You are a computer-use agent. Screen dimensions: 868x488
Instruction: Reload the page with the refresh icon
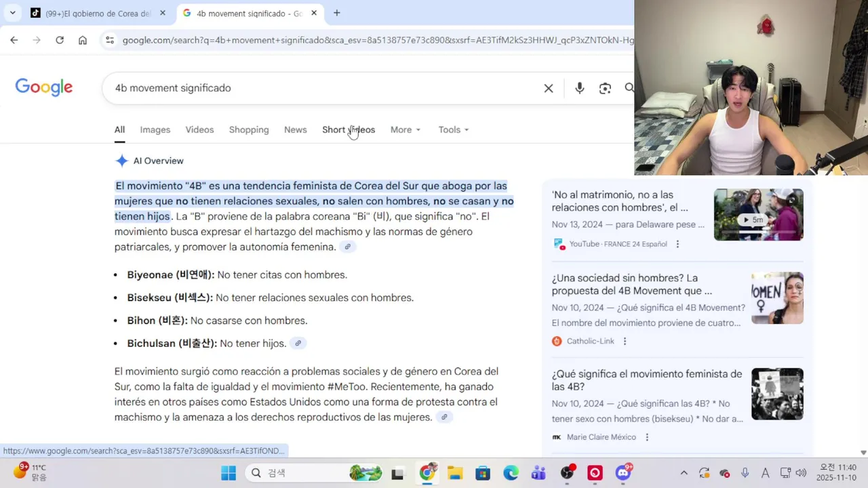60,40
